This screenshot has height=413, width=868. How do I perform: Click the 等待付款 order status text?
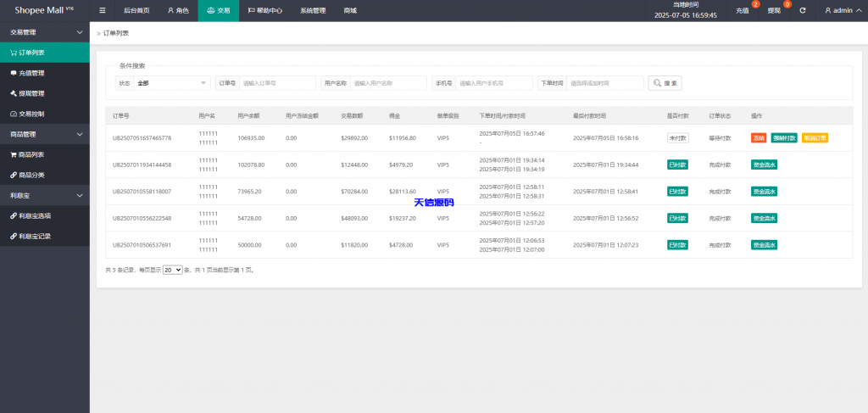pos(721,138)
